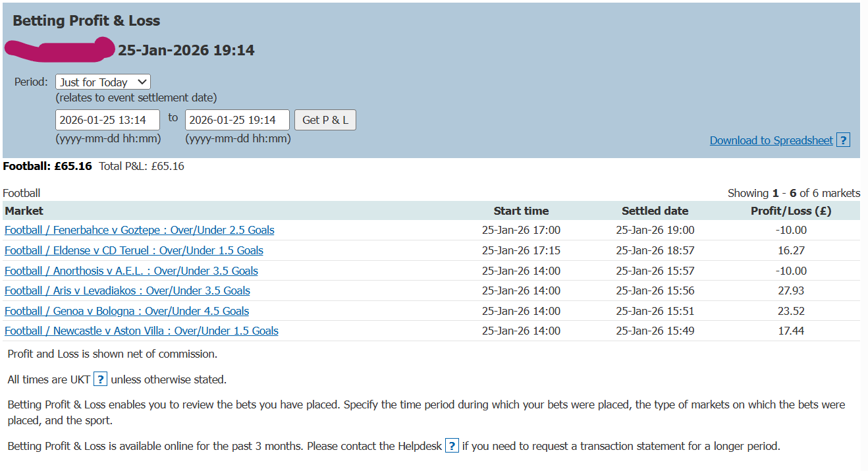Select the Genoa v Bologna market link
Screen dimensions: 868x471
pos(126,310)
